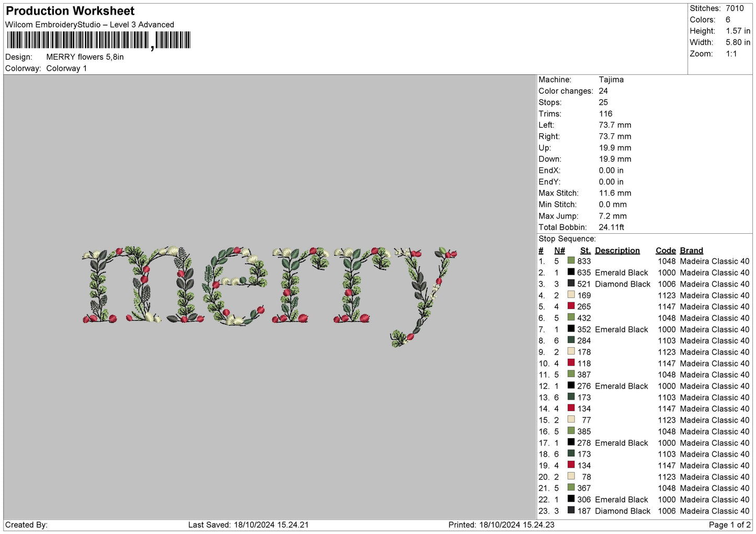Click the red swatch in stop row 19

pyautogui.click(x=571, y=464)
